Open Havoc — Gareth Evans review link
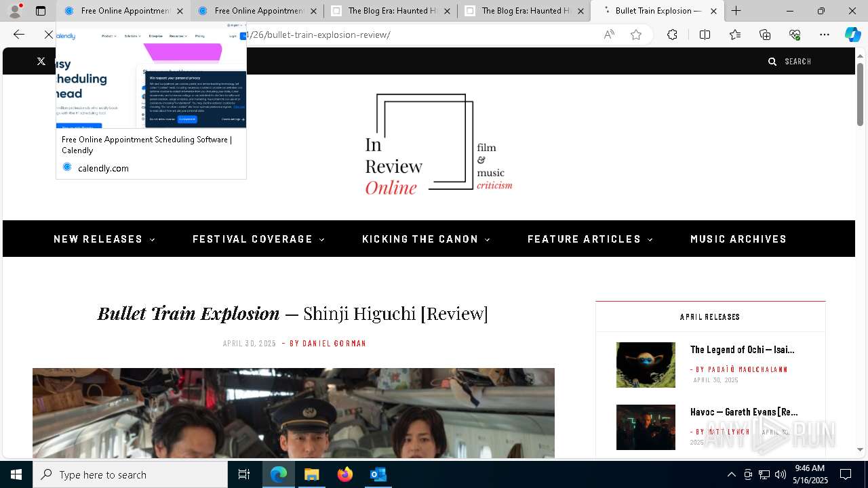 pyautogui.click(x=744, y=412)
